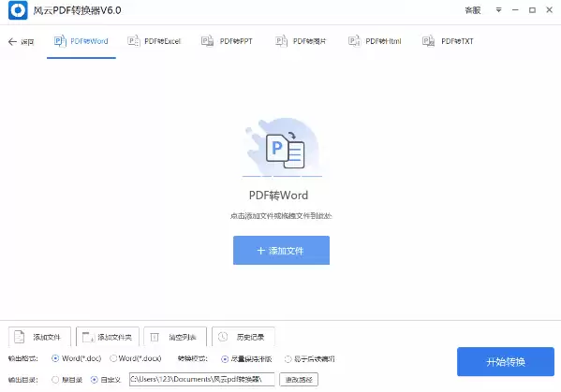The image size is (561, 392).
Task: Click 添加文件 in the bottom toolbar
Action: [x=39, y=337]
